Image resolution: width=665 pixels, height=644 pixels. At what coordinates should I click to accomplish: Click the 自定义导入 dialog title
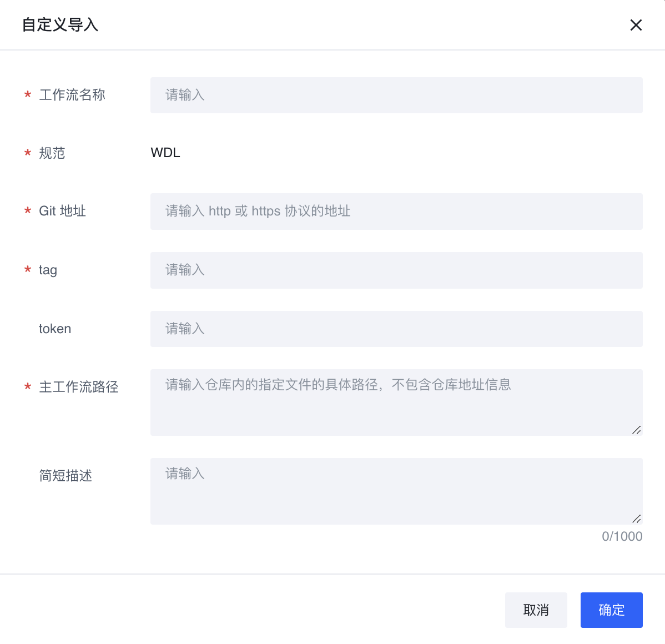click(x=60, y=25)
